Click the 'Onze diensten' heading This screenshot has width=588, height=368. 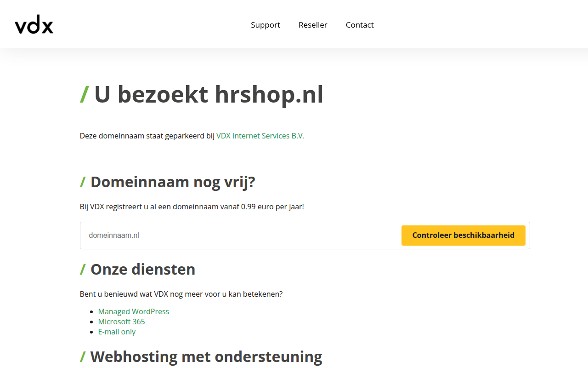pyautogui.click(x=138, y=269)
